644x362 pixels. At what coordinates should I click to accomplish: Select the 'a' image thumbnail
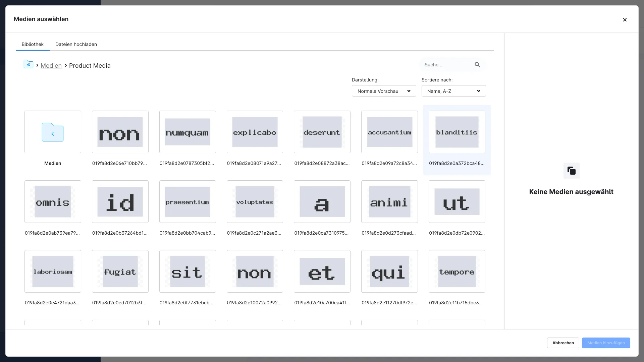(322, 202)
